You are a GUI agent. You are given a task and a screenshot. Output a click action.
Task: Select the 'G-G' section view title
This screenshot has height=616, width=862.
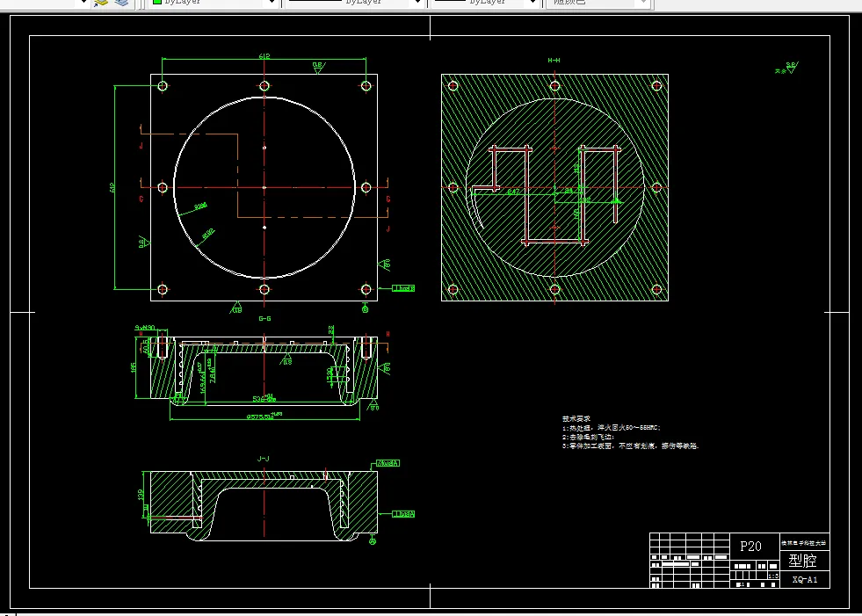264,318
